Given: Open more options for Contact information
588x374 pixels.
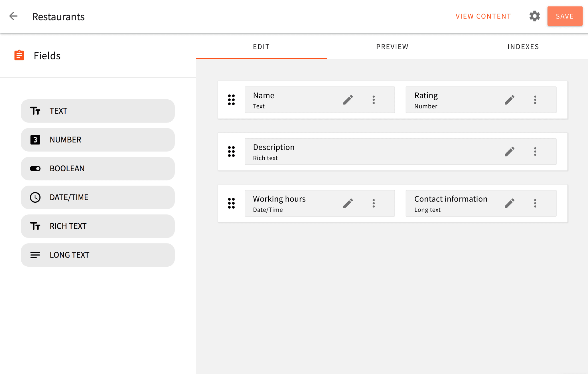Looking at the screenshot, I should click(x=535, y=203).
